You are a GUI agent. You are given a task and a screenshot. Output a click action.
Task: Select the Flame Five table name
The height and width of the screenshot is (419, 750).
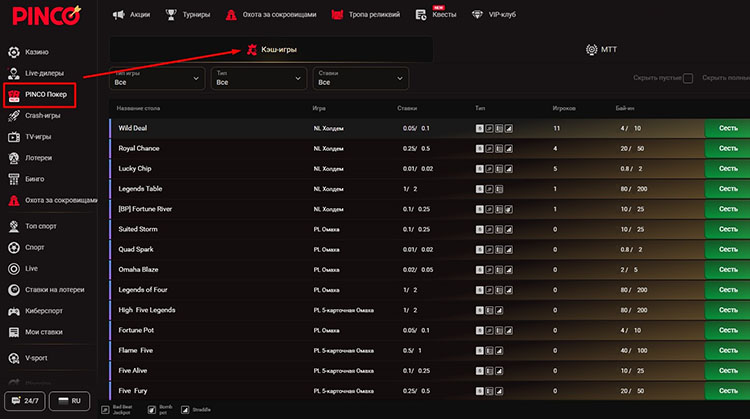click(x=135, y=350)
